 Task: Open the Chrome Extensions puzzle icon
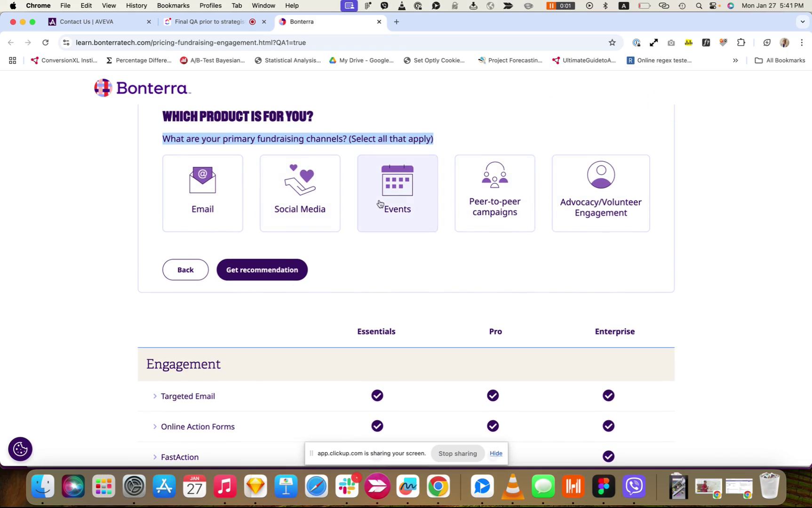[x=741, y=42]
